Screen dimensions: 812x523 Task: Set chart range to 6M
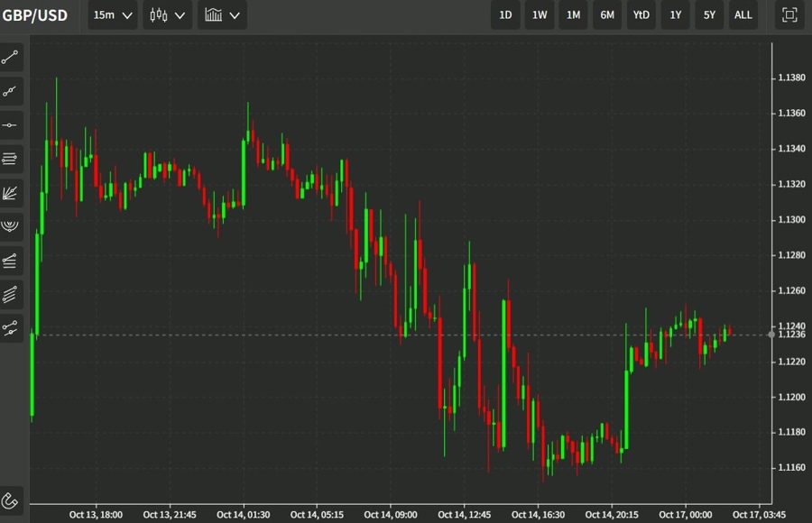pyautogui.click(x=607, y=15)
